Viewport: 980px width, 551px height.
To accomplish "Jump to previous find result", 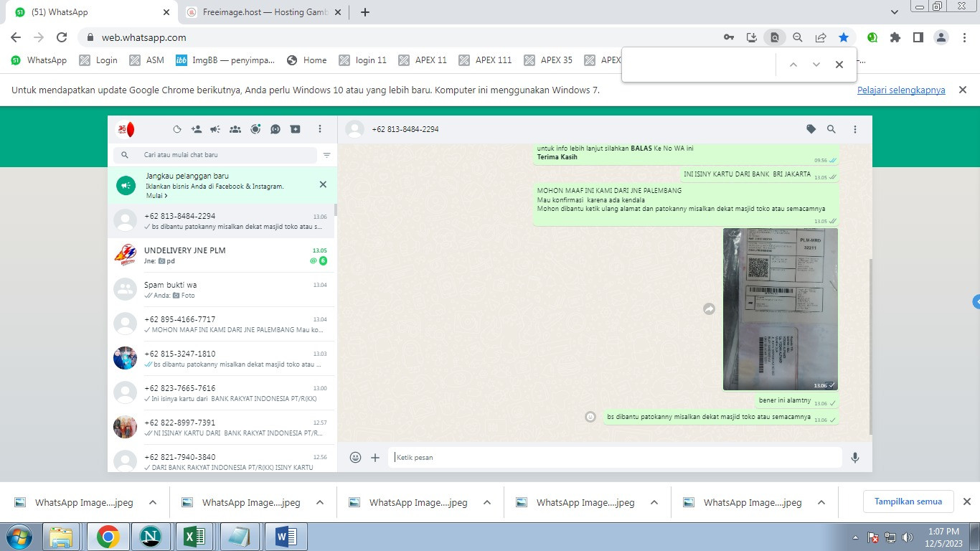I will point(793,65).
